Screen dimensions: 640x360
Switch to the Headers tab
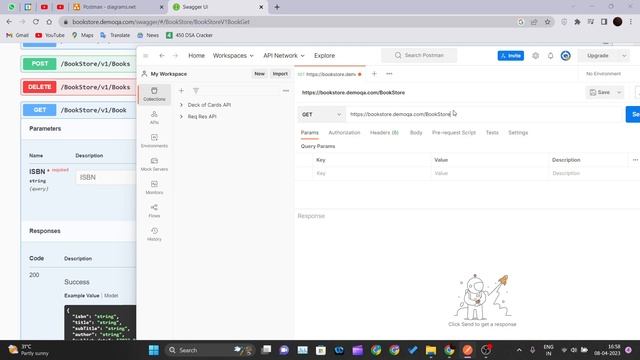click(384, 133)
